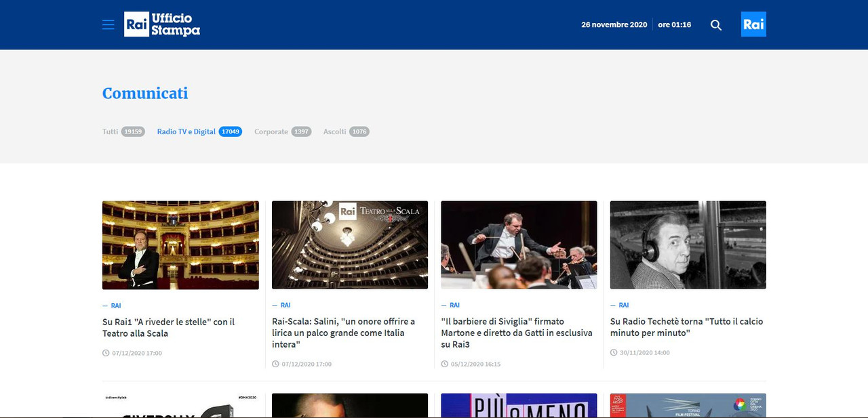Click the Rai Ufficio Stampa logo
868x418 pixels.
(x=162, y=24)
